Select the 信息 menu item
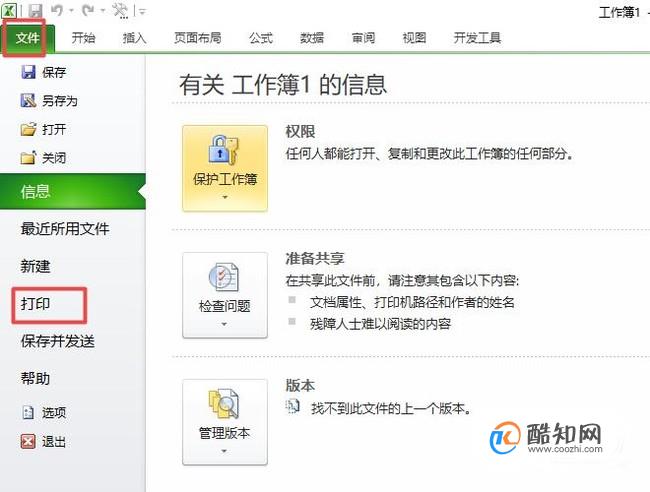The image size is (650, 492). [x=73, y=191]
